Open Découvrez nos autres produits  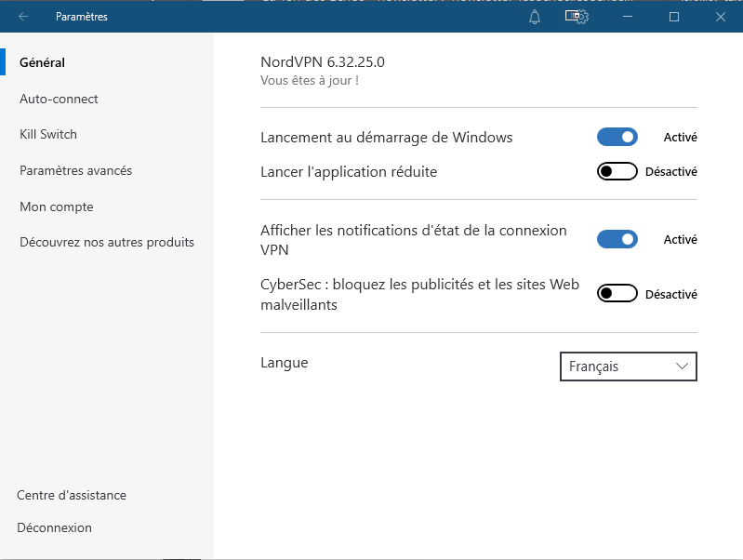point(107,242)
